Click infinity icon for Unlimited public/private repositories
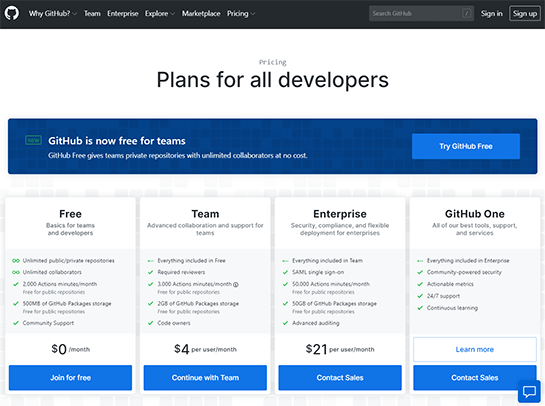The width and height of the screenshot is (545, 406). pyautogui.click(x=16, y=261)
